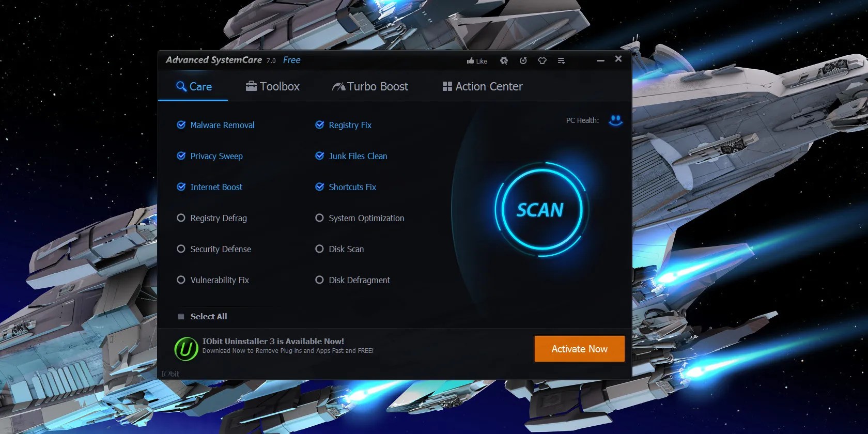
Task: Click the Like thumbs-up button
Action: [476, 61]
